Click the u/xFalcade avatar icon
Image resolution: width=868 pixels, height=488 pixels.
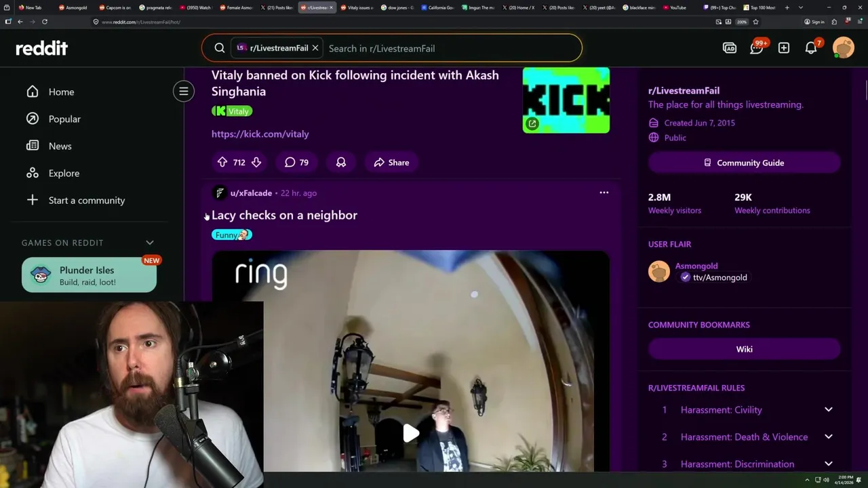click(219, 193)
